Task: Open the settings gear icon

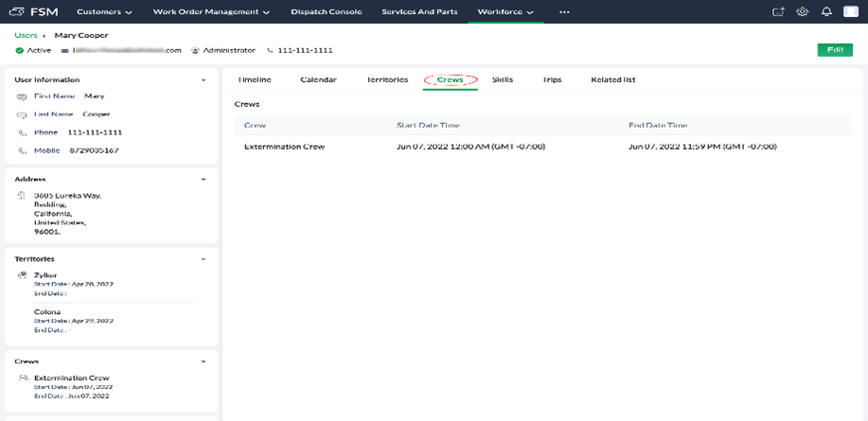Action: pyautogui.click(x=803, y=12)
